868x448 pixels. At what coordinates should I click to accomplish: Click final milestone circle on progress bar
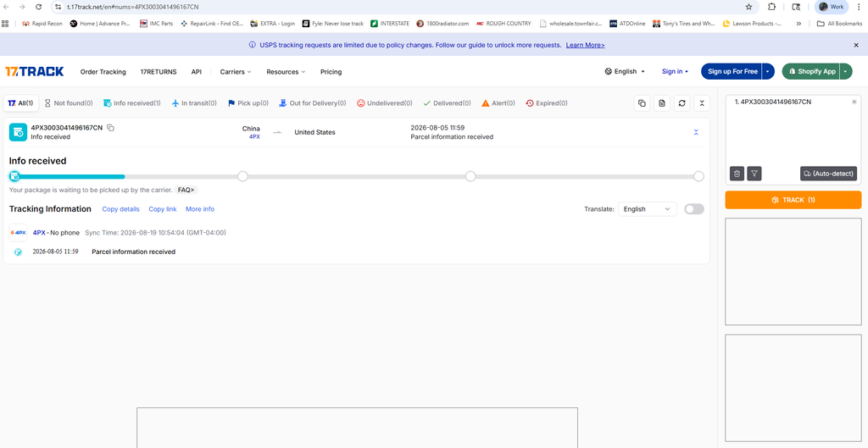pos(698,176)
